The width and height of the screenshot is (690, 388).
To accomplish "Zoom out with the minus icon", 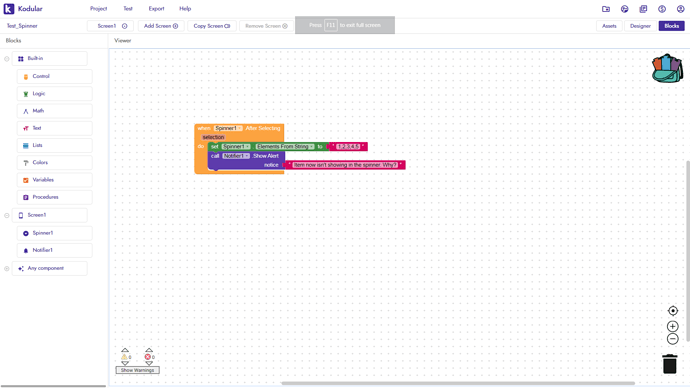I will pyautogui.click(x=672, y=339).
